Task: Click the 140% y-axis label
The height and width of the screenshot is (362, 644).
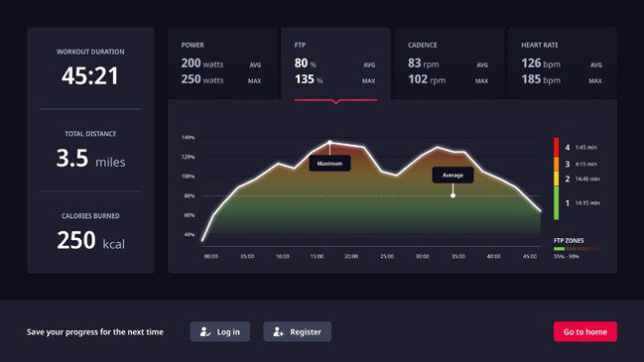Action: coord(189,138)
